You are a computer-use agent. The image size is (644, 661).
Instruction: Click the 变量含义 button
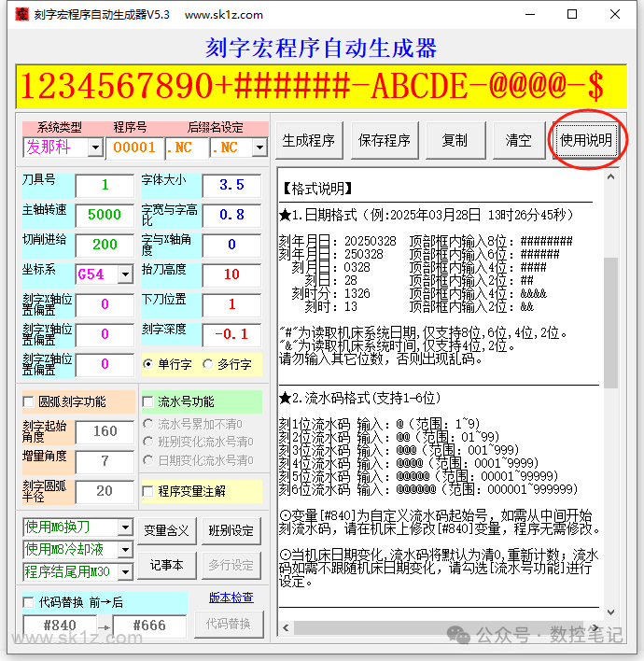coord(166,530)
